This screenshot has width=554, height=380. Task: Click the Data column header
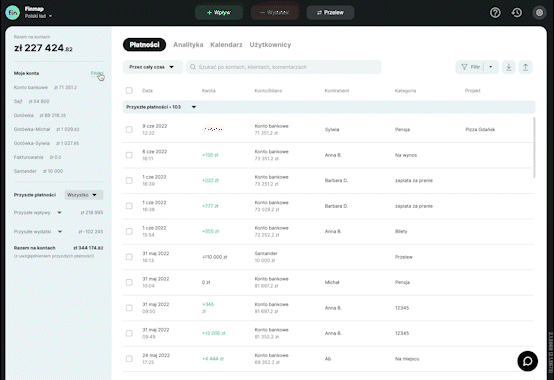[147, 91]
